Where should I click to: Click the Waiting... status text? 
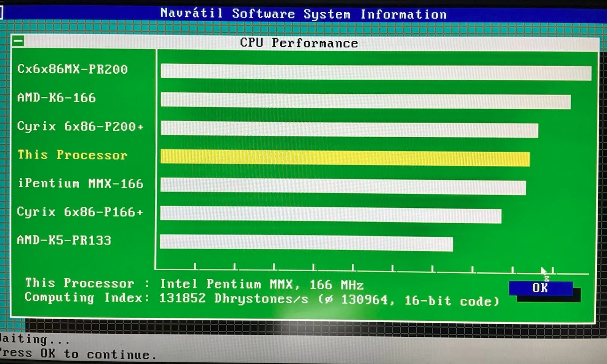tap(35, 339)
